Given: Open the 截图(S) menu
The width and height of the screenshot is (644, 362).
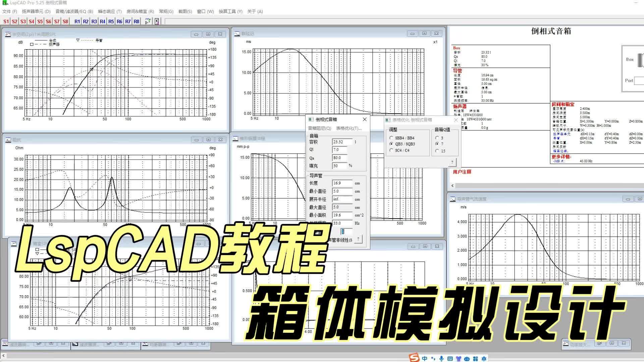Looking at the screenshot, I should tap(185, 11).
